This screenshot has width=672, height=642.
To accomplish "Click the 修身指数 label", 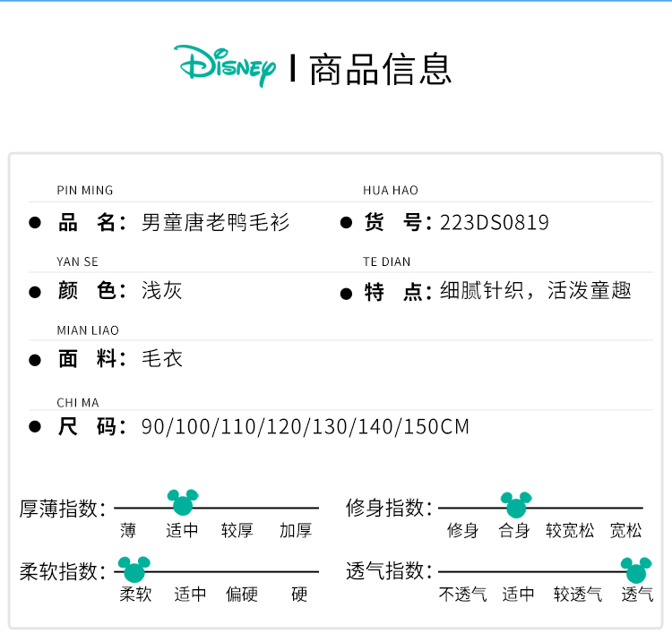I will [x=389, y=508].
